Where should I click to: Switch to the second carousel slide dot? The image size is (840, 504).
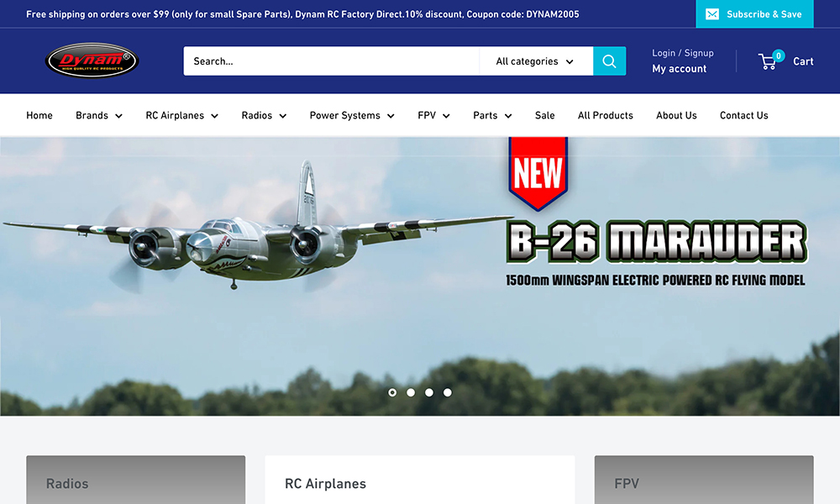click(411, 392)
